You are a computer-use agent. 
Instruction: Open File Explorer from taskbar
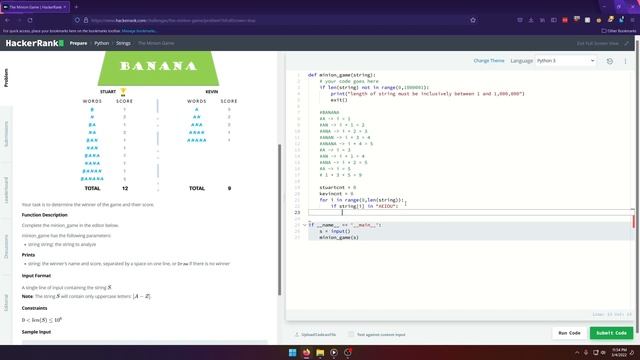click(320, 352)
